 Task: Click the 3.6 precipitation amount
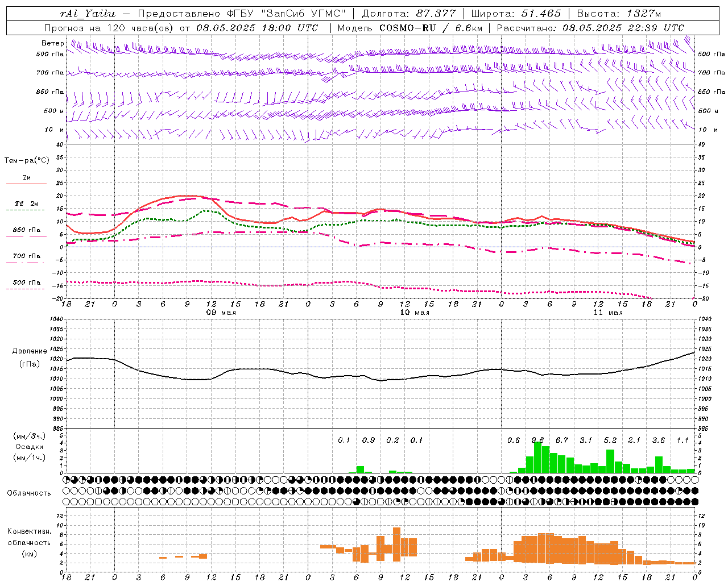[x=659, y=440]
